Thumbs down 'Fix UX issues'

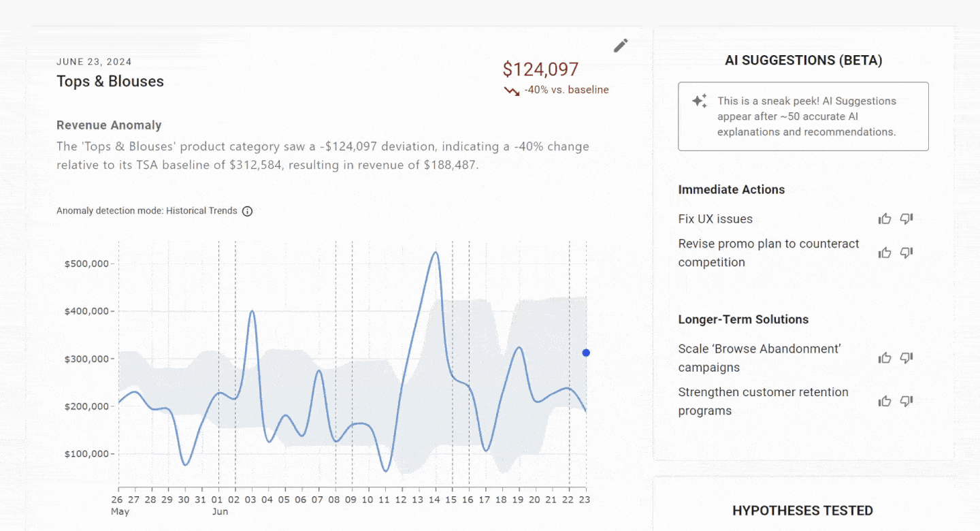tap(906, 219)
